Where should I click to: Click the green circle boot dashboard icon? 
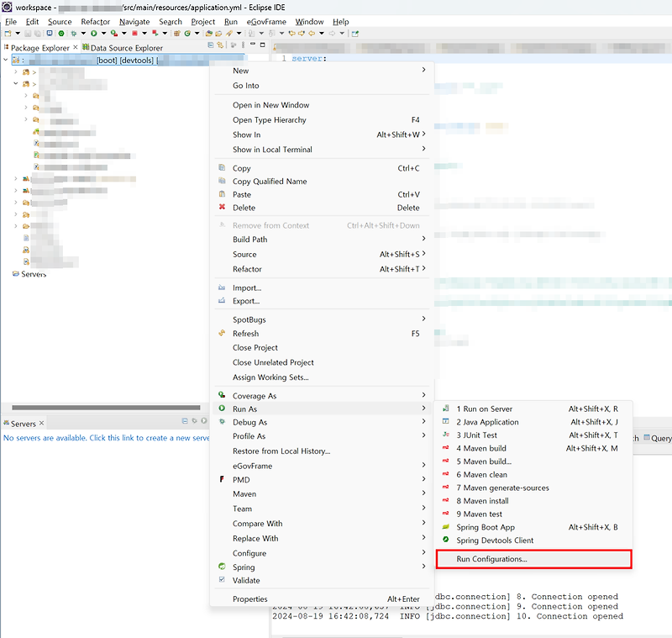click(x=61, y=34)
